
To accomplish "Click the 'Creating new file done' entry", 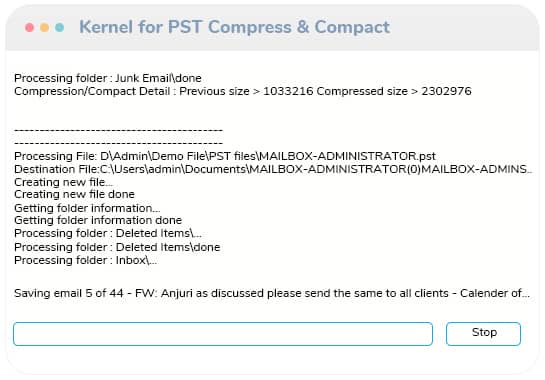I will tap(74, 194).
